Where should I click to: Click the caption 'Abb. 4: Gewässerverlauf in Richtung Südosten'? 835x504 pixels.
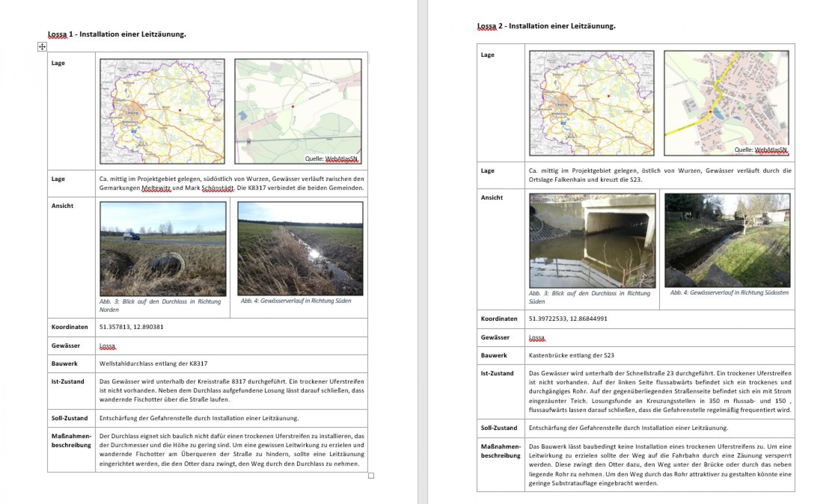point(729,293)
